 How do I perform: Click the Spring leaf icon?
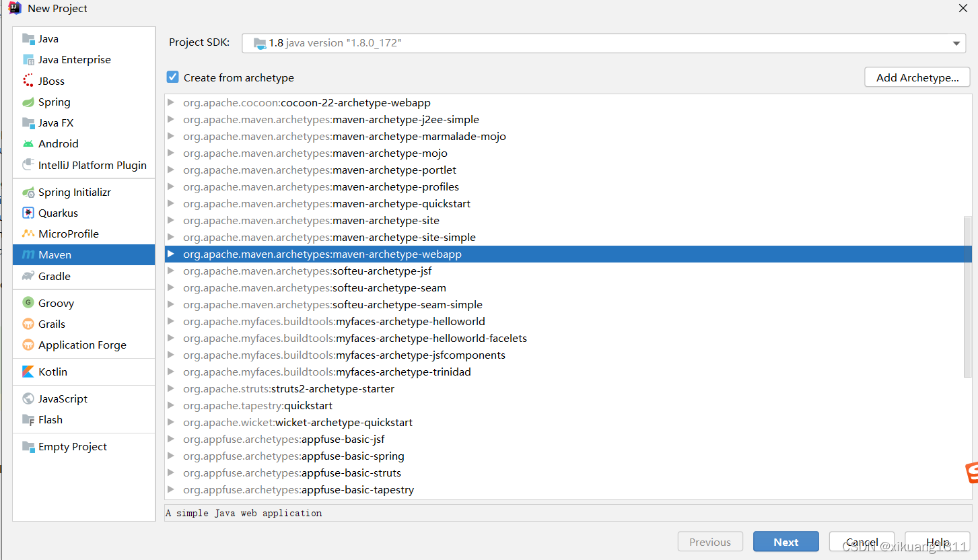[28, 102]
